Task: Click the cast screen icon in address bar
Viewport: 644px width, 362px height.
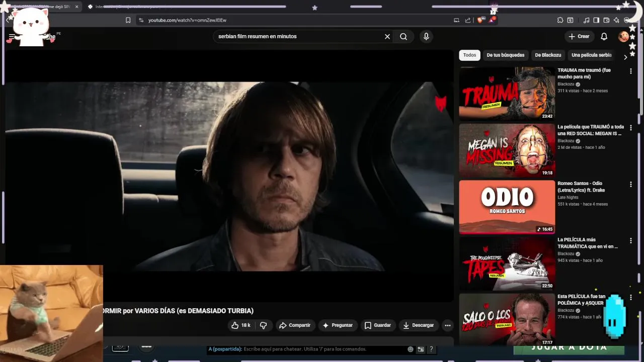Action: click(456, 20)
